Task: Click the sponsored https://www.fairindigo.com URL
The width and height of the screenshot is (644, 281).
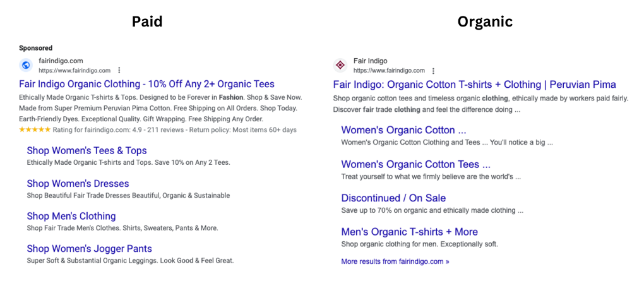Action: 75,70
